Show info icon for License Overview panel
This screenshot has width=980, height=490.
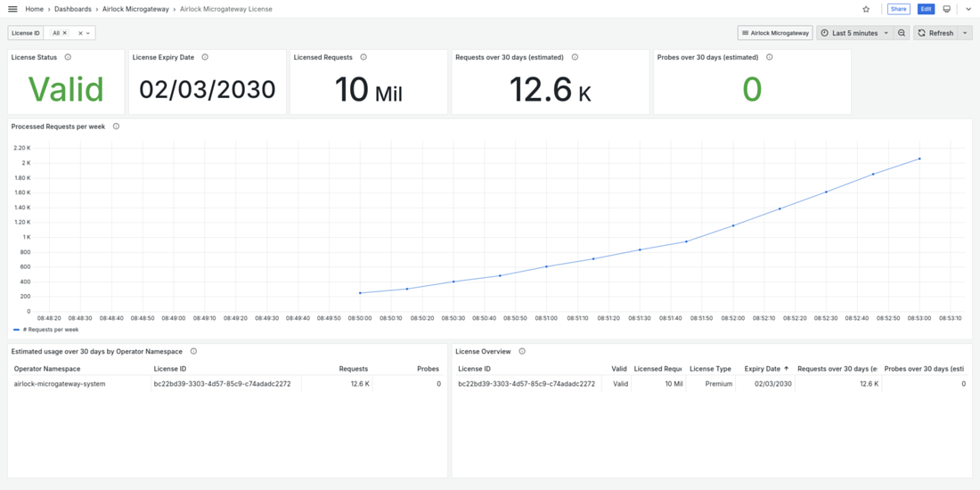tap(522, 351)
